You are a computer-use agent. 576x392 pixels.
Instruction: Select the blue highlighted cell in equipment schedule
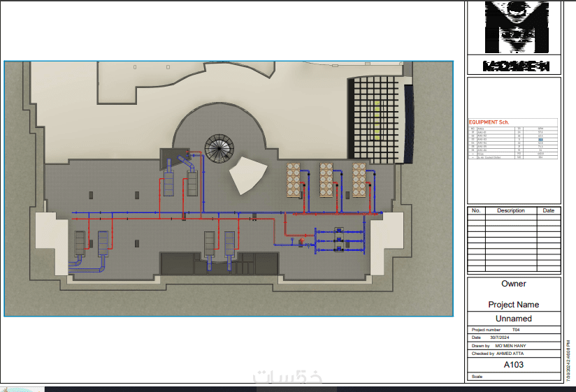click(540, 140)
